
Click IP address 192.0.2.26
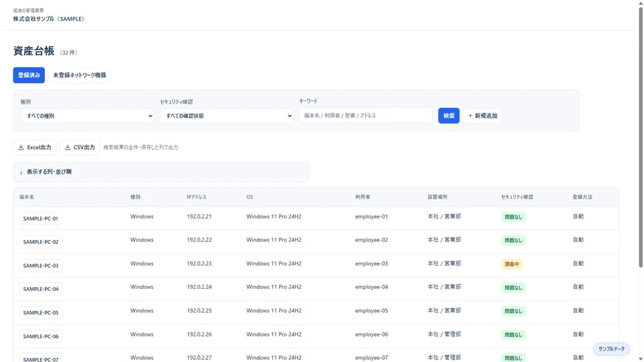coord(199,335)
